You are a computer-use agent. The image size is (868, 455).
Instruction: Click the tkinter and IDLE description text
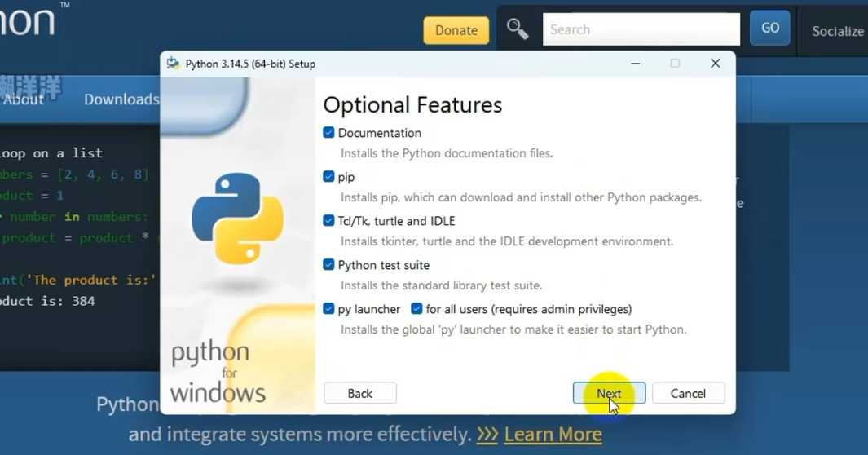click(x=507, y=241)
